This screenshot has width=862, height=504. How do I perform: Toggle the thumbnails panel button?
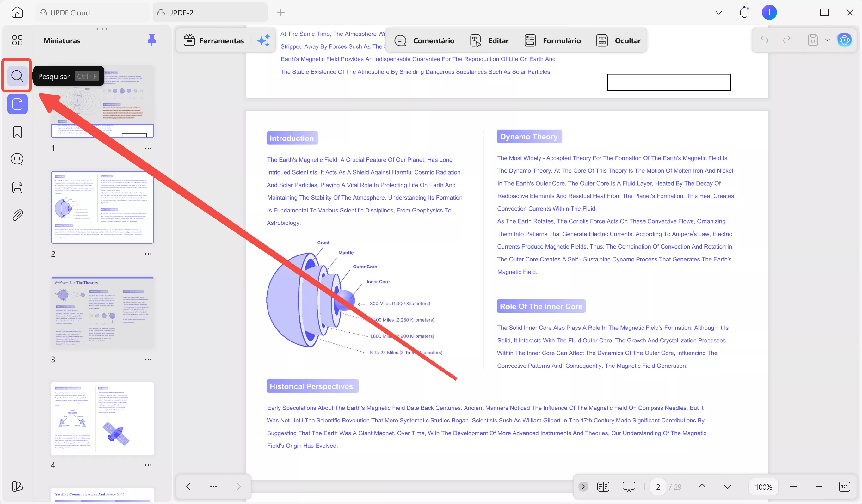[17, 104]
